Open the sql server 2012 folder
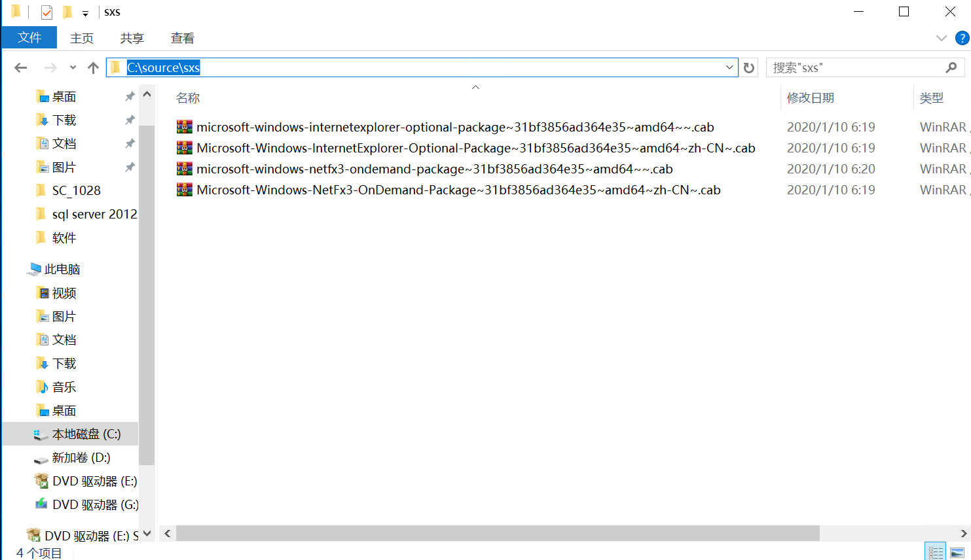 pyautogui.click(x=94, y=214)
